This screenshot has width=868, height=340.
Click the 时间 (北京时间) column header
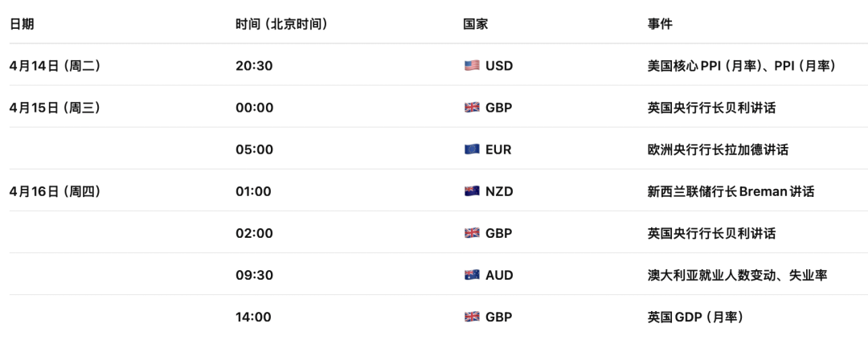tap(281, 24)
